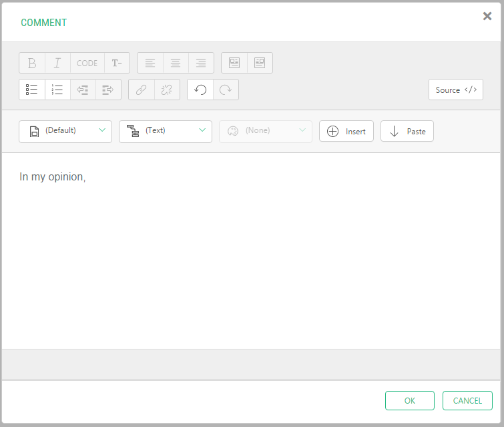Open the (None) style dropdown
Screen dimensions: 504x427
pyautogui.click(x=266, y=131)
